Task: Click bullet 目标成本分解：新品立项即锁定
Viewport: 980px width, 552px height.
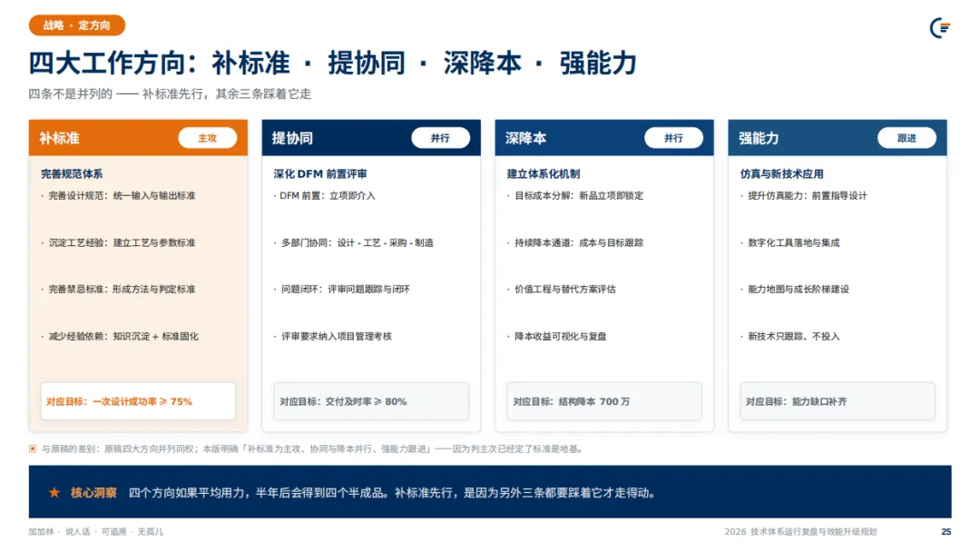Action: pos(575,196)
